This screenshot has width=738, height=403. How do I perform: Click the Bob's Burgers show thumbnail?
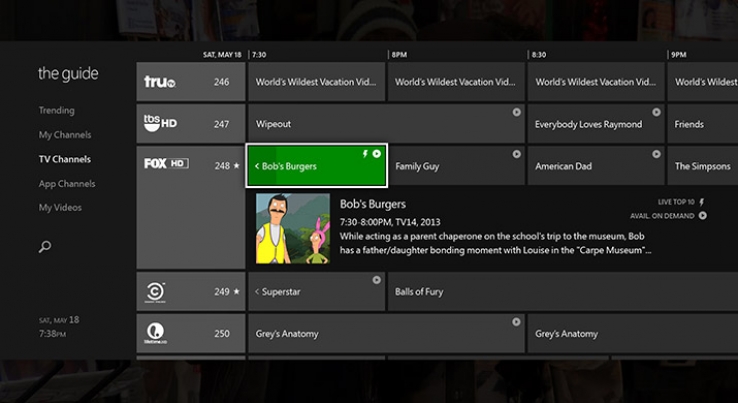point(293,229)
